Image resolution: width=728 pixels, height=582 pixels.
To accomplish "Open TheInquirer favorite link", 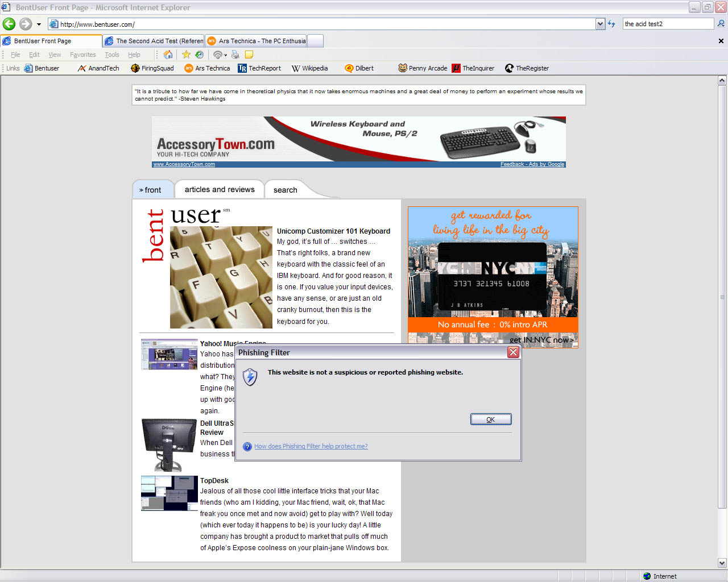I will 473,68.
